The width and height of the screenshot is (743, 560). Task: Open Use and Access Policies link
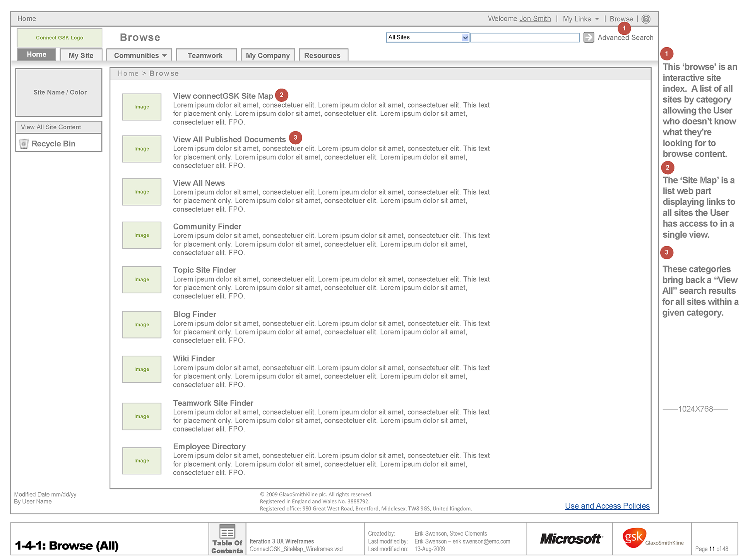607,506
